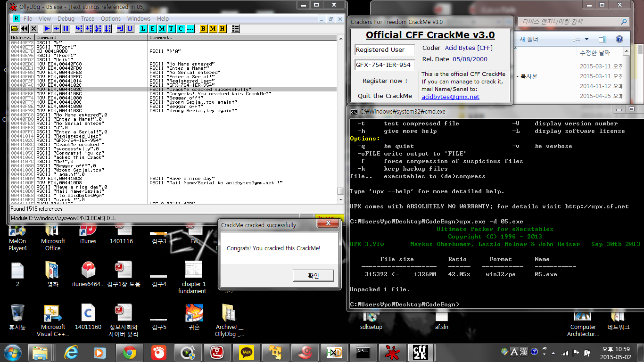Pause execution using the pause icon

[66, 29]
